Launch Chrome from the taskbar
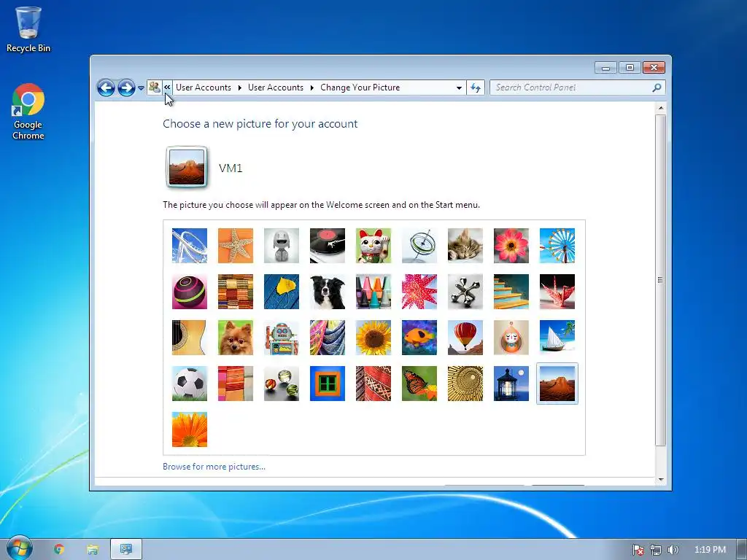This screenshot has width=747, height=560. pyautogui.click(x=59, y=550)
